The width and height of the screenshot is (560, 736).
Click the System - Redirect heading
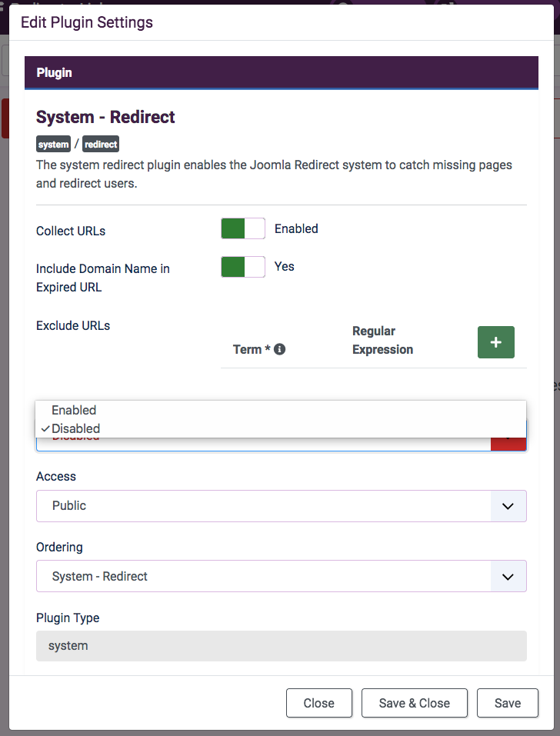tap(105, 117)
